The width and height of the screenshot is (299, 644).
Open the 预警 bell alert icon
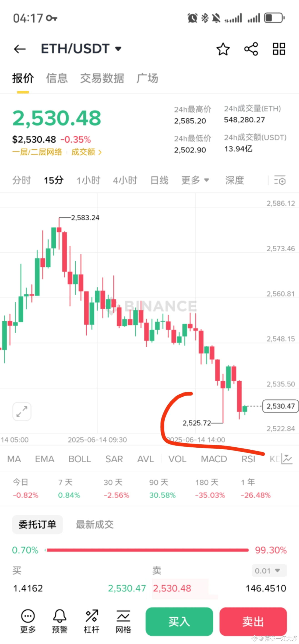point(60,621)
